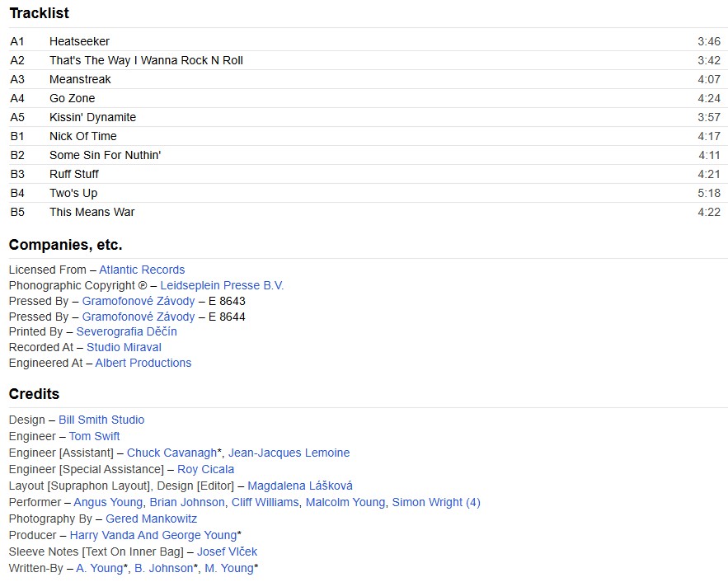Viewport: 728px width, 582px height.
Task: Open performer Angus Young's page
Action: click(x=108, y=502)
